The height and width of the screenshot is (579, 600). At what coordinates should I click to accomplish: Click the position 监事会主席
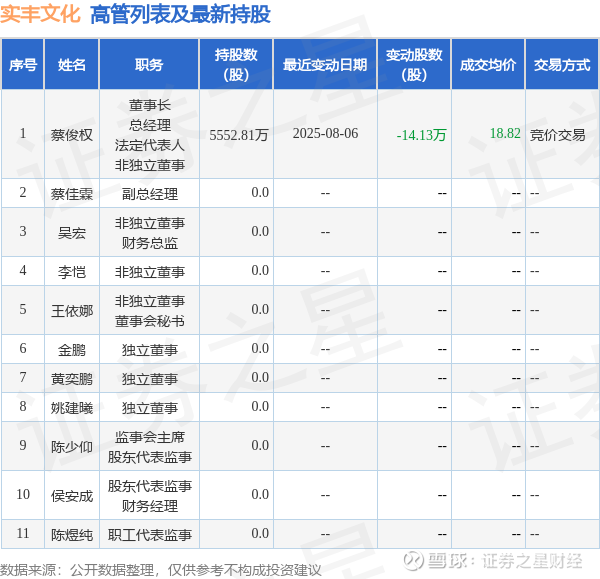coord(150,437)
